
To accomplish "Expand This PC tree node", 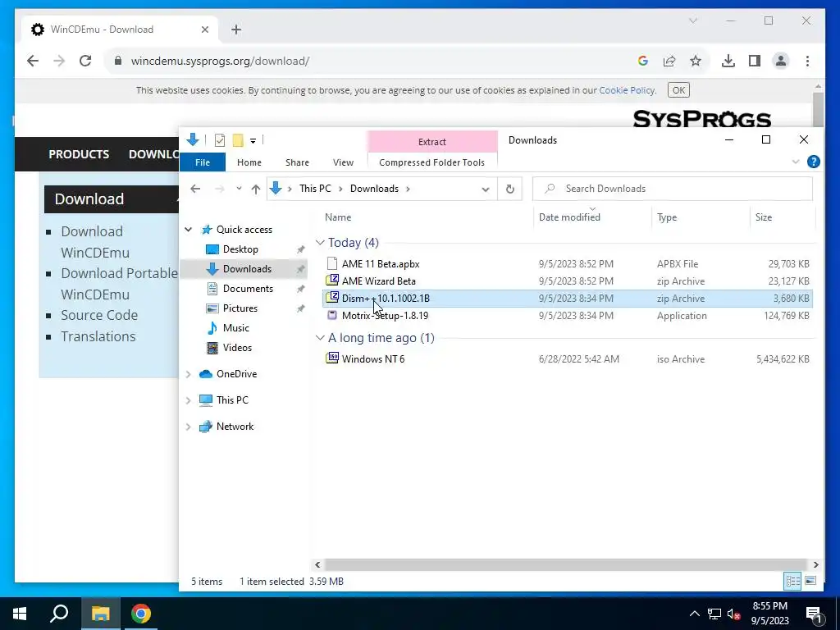I will pos(189,400).
